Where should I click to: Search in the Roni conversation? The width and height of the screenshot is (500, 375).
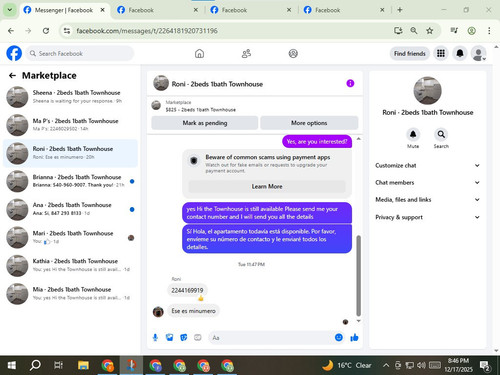(441, 134)
